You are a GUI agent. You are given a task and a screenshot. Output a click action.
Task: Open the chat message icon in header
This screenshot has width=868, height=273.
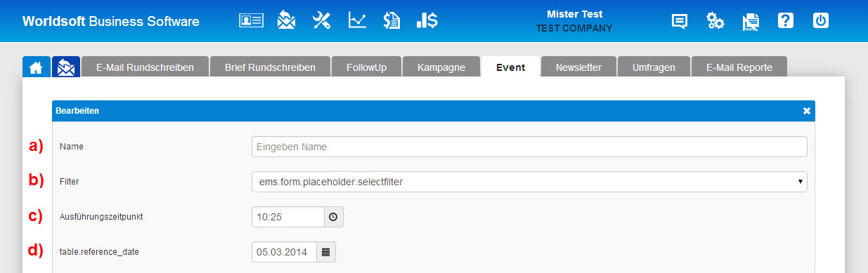tap(679, 22)
